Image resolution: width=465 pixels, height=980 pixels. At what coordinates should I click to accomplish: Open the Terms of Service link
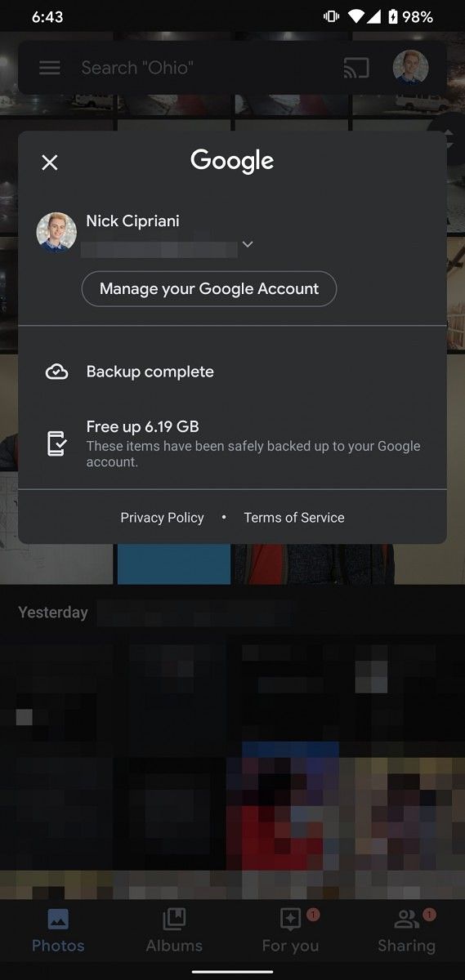coord(294,518)
